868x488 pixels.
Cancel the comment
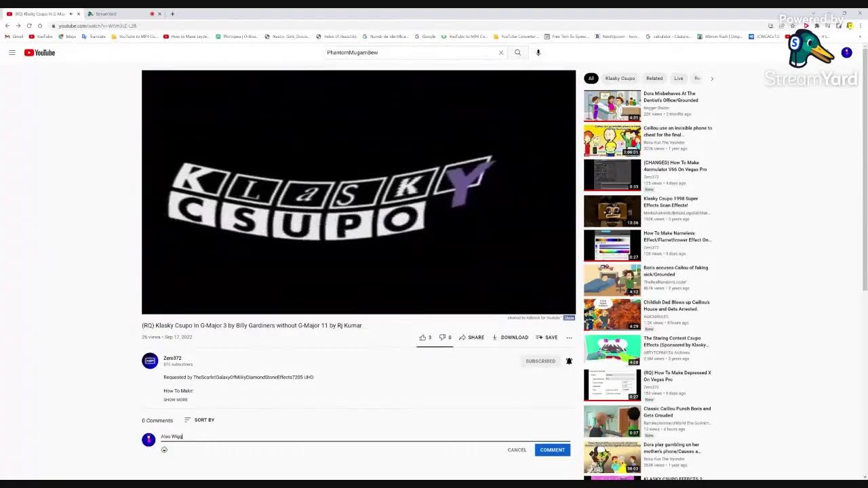tap(517, 450)
